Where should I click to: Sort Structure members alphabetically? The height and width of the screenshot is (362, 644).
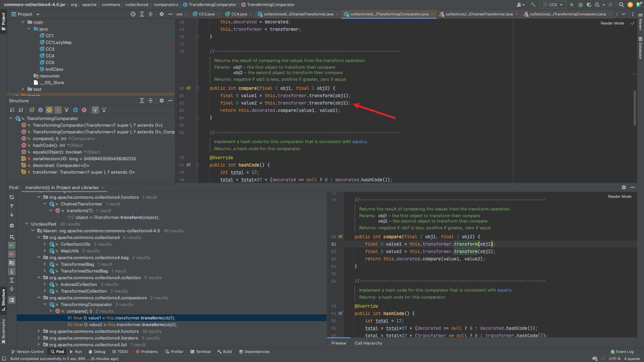pyautogui.click(x=21, y=110)
